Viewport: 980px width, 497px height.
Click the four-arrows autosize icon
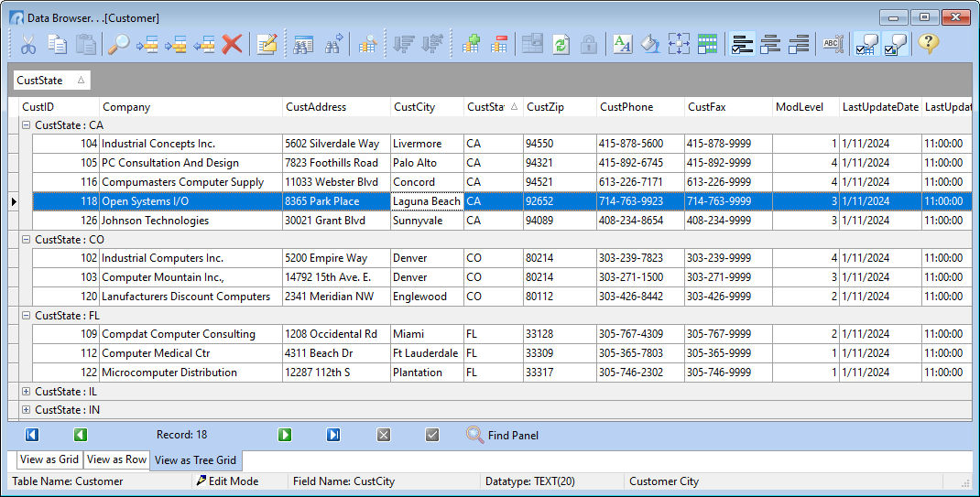coord(680,44)
